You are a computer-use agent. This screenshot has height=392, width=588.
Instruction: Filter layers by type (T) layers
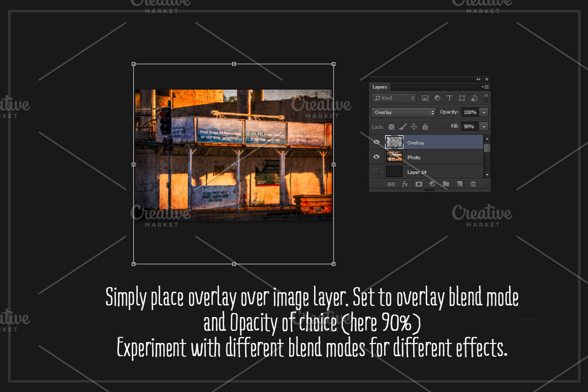point(449,98)
